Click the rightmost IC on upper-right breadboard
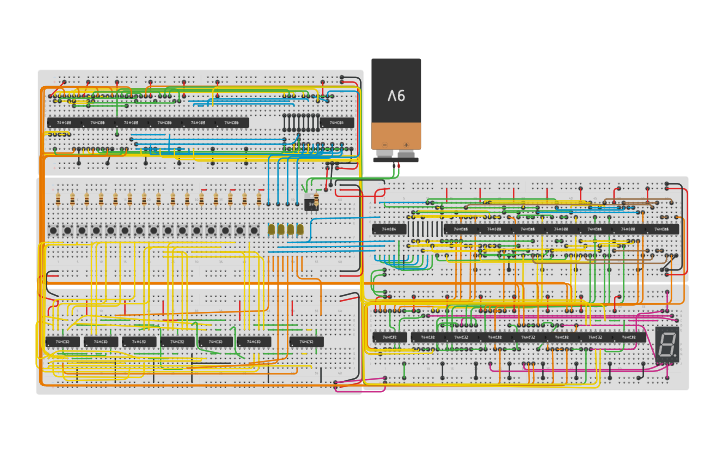 pos(661,229)
